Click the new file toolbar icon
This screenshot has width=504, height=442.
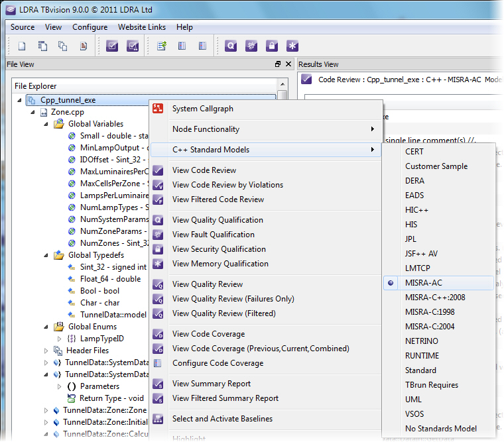[x=22, y=46]
